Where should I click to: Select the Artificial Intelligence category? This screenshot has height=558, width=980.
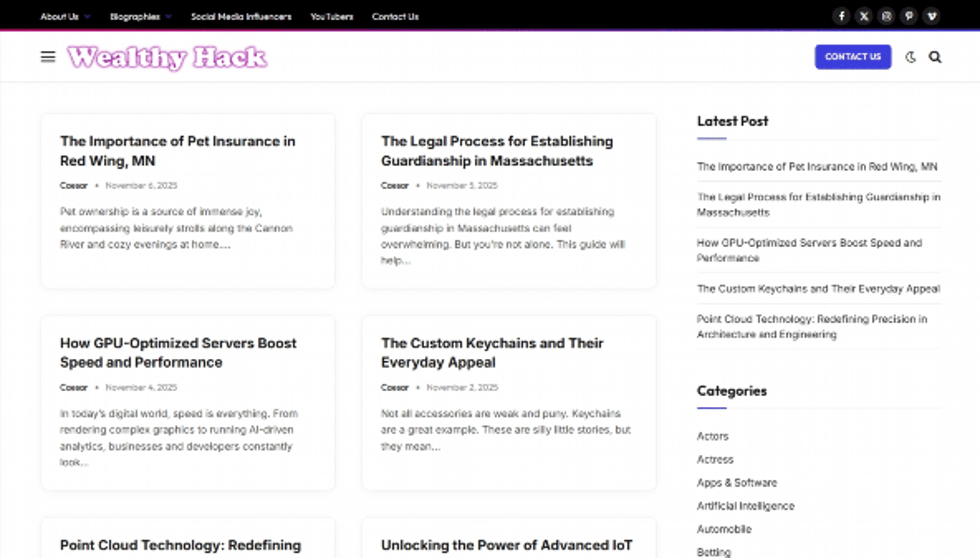pos(745,506)
